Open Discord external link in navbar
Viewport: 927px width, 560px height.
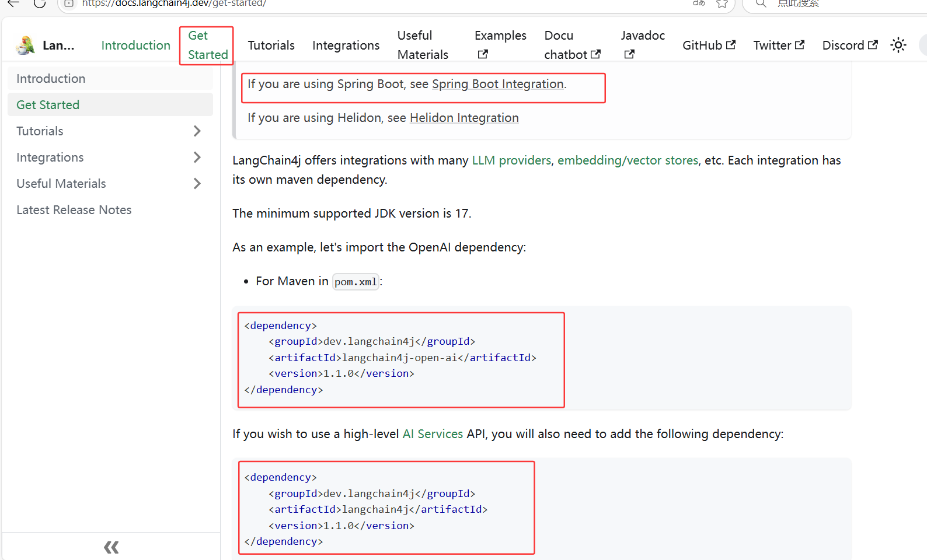click(x=849, y=45)
